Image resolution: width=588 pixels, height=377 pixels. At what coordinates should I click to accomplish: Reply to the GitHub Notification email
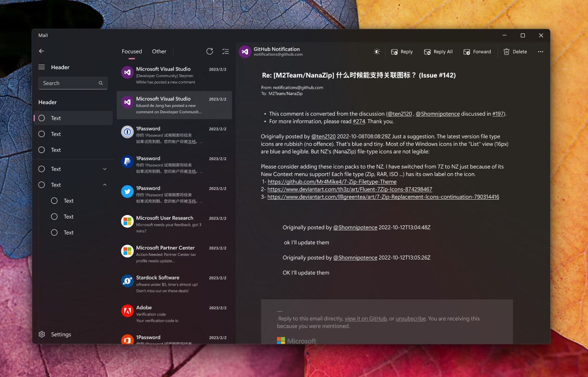click(401, 52)
